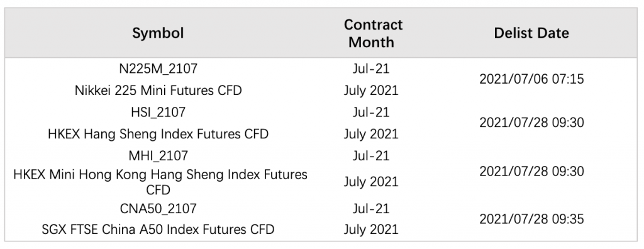Click the N225M_2107 symbol text
This screenshot has height=249, width=644.
pyautogui.click(x=158, y=69)
